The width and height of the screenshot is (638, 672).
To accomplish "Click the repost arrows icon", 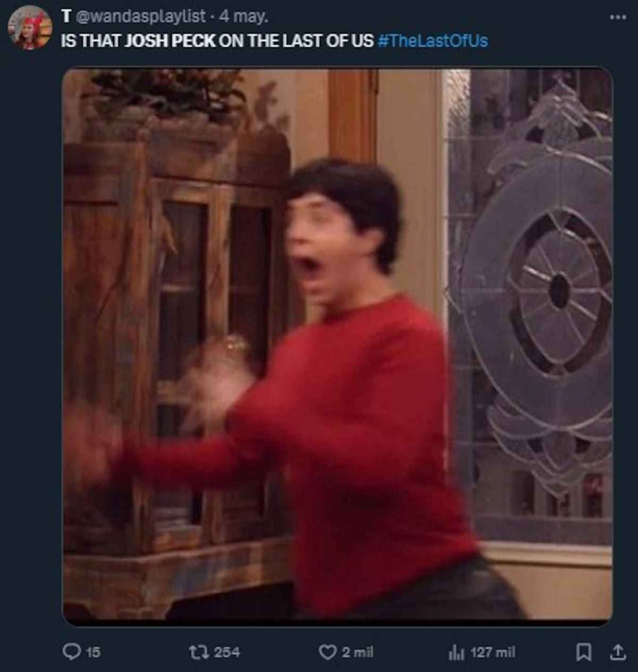I will (x=198, y=652).
